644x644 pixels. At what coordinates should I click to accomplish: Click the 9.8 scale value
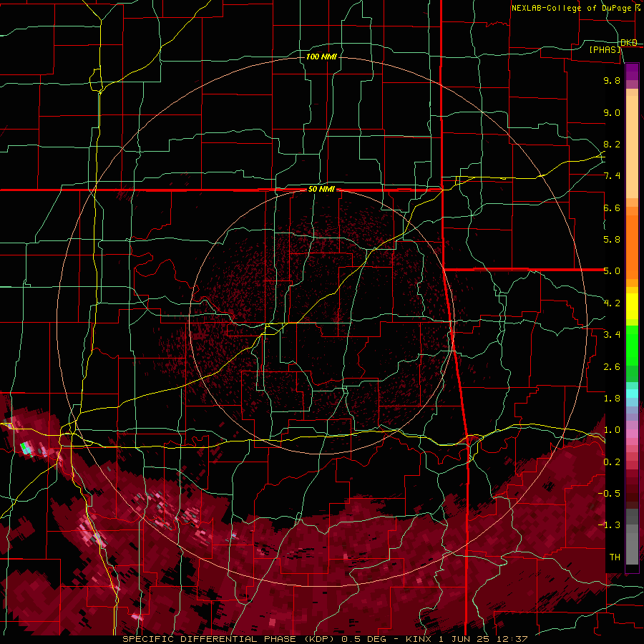[x=612, y=80]
